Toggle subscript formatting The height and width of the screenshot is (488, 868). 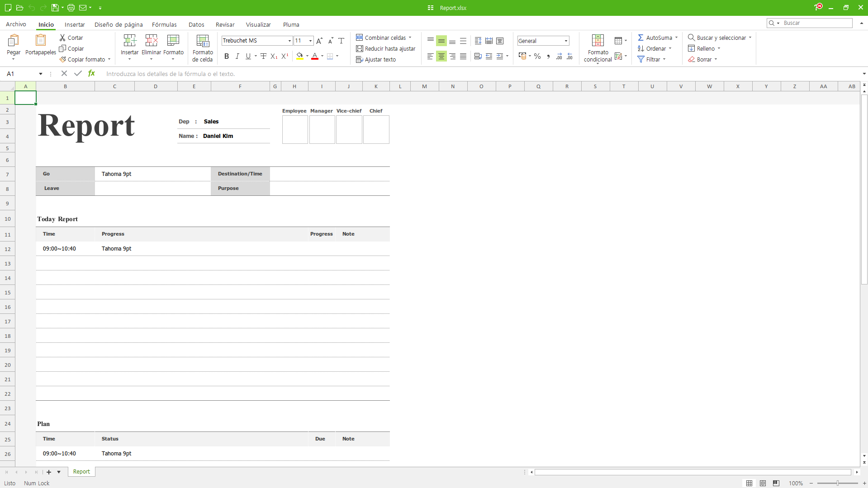pyautogui.click(x=274, y=56)
